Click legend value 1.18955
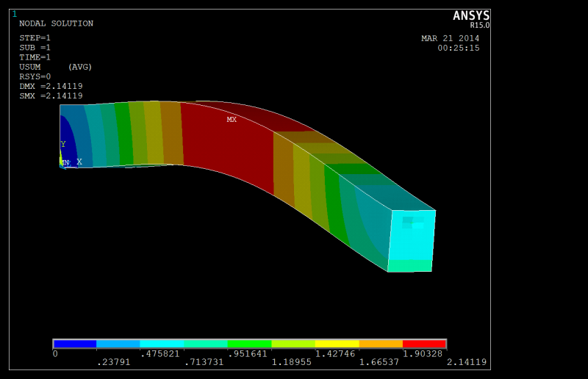This screenshot has height=379, width=588. [291, 363]
